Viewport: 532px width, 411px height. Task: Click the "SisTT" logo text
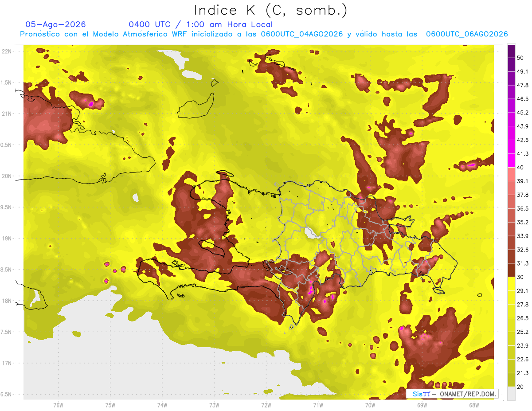421,394
